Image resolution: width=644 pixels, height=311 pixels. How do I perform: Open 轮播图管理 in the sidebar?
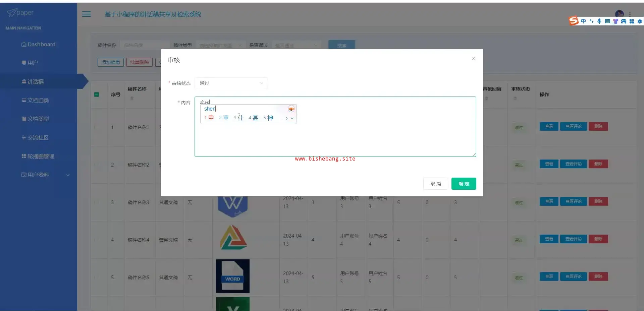[39, 156]
